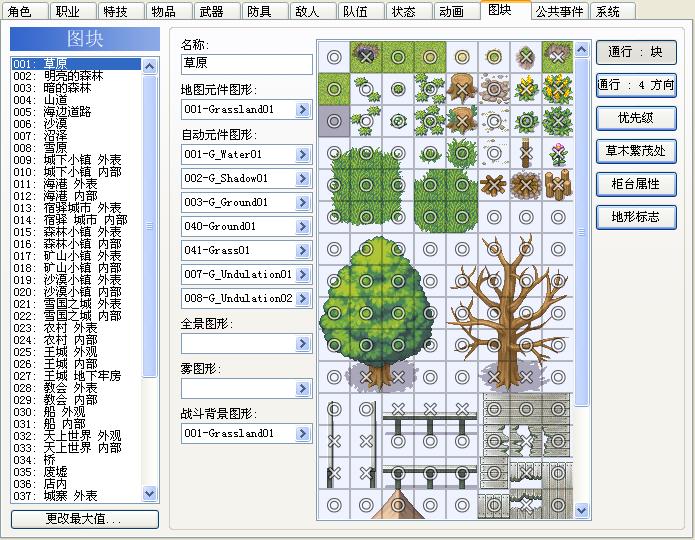Screen dimensions: 695x540
Task: Open the 040-Ground01 autotile selector
Action: pos(303,226)
